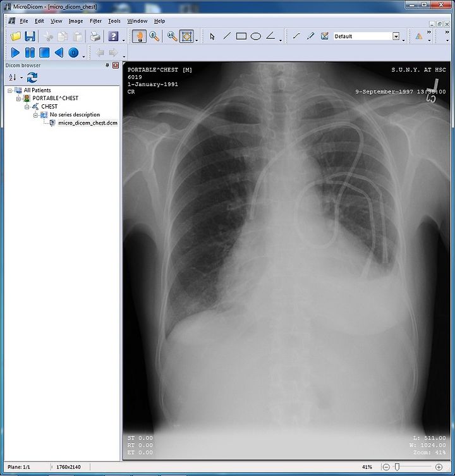
Task: Toggle the hand Pan tool
Action: coord(139,37)
